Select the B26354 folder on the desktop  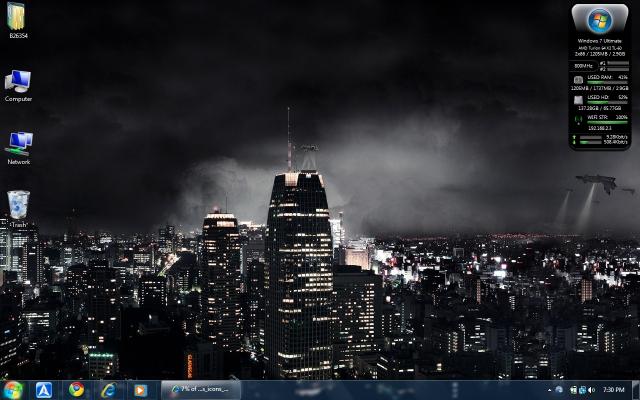[x=17, y=20]
